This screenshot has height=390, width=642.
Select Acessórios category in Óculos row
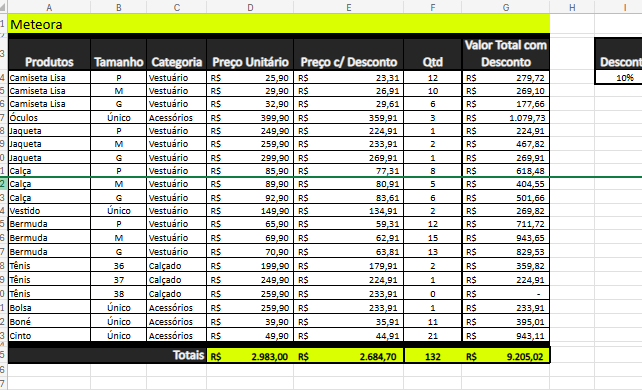pyautogui.click(x=176, y=118)
